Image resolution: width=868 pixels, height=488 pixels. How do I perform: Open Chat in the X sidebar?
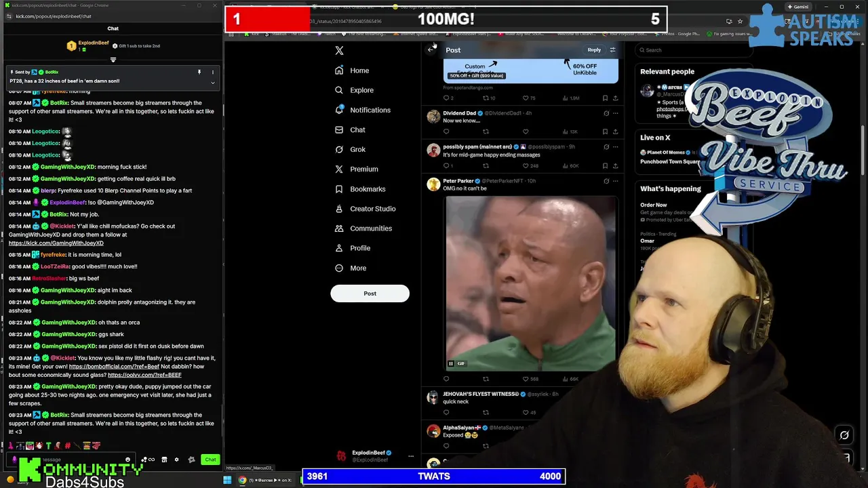tap(350, 129)
